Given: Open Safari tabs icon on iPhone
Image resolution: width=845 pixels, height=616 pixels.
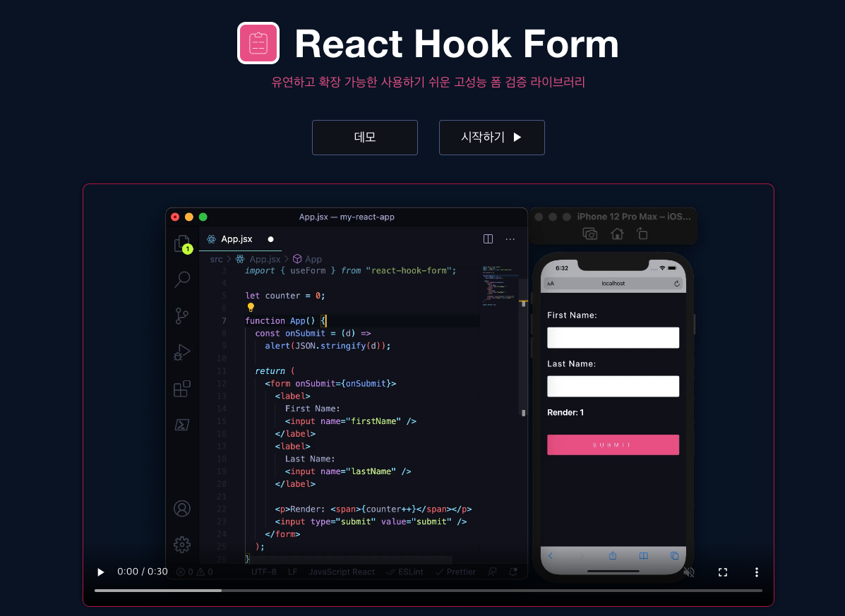Looking at the screenshot, I should 674,556.
